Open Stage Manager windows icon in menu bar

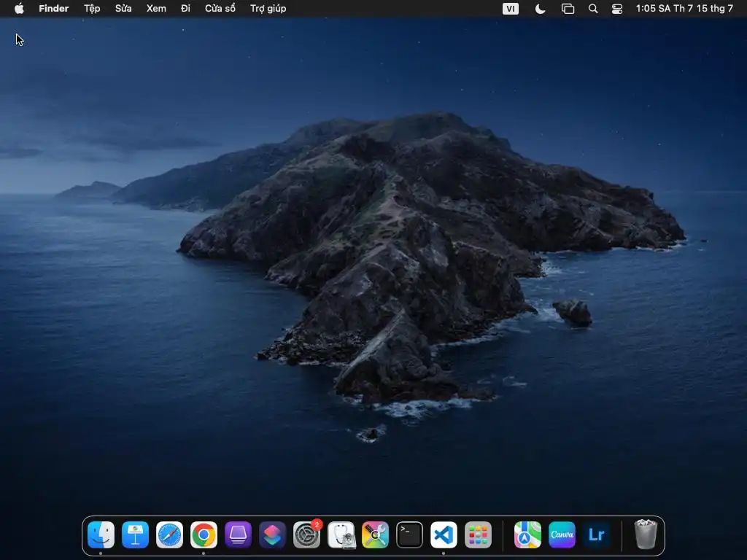pos(568,9)
